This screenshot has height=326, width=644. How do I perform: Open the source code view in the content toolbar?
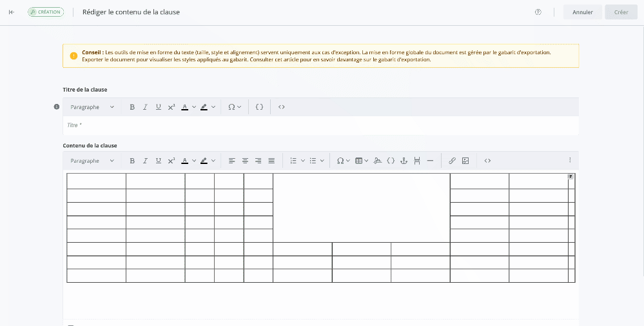487,161
